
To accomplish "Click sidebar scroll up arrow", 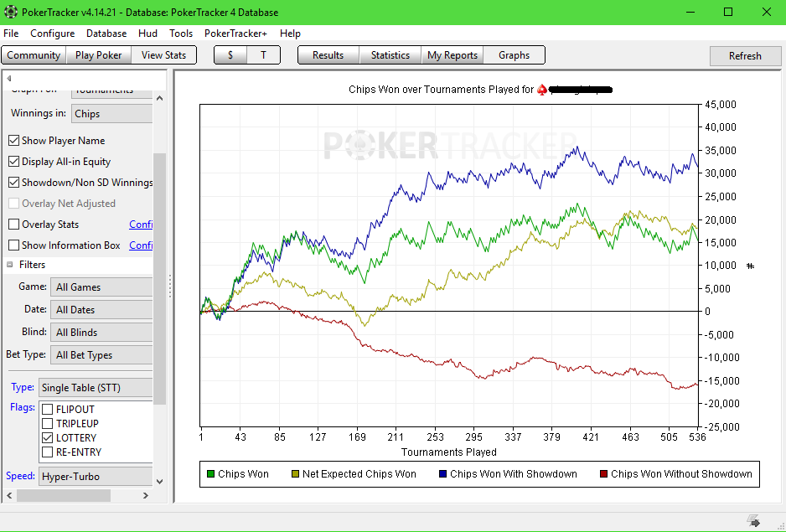I will (159, 98).
